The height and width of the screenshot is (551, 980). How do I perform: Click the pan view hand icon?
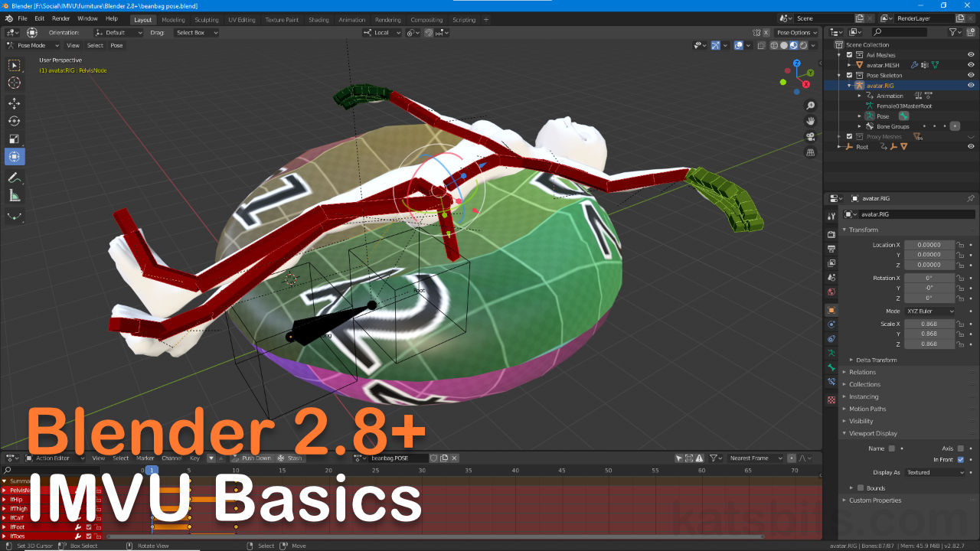811,121
